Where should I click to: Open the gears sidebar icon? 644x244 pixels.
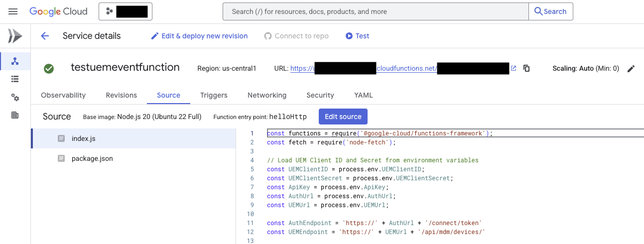pyautogui.click(x=15, y=97)
